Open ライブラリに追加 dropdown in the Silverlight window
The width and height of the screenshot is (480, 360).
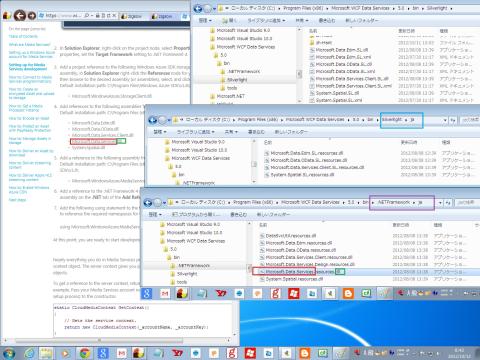pyautogui.click(x=266, y=21)
